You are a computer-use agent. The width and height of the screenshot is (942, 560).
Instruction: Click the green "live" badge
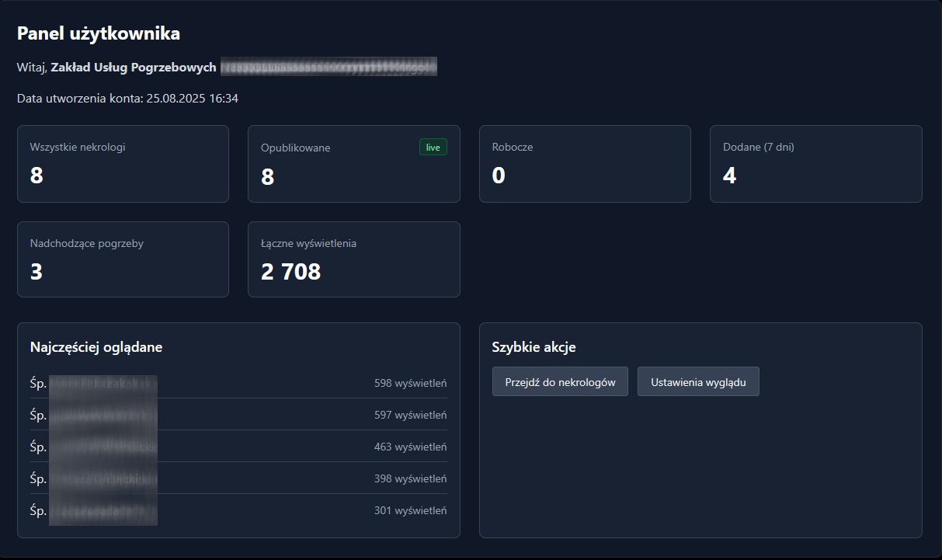[433, 147]
